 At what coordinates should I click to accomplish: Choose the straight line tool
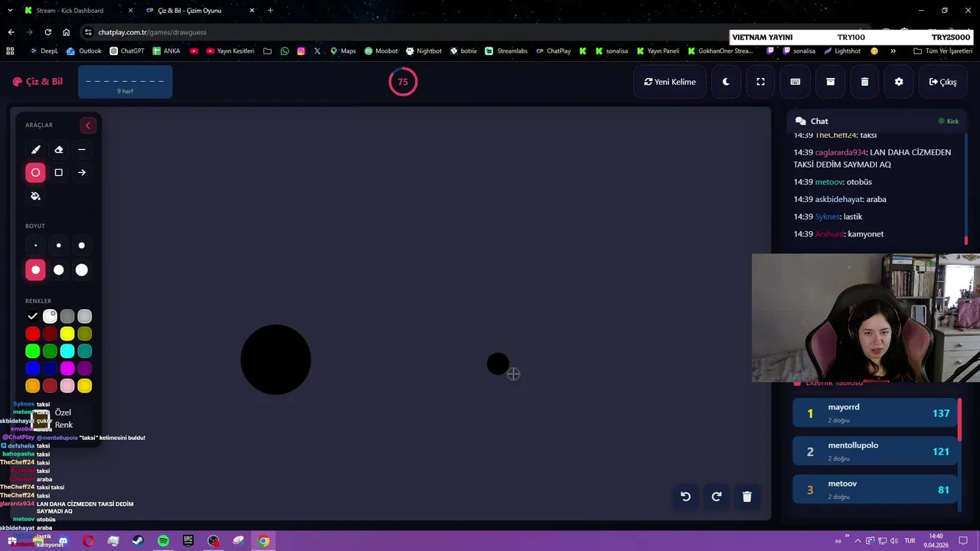(81, 150)
